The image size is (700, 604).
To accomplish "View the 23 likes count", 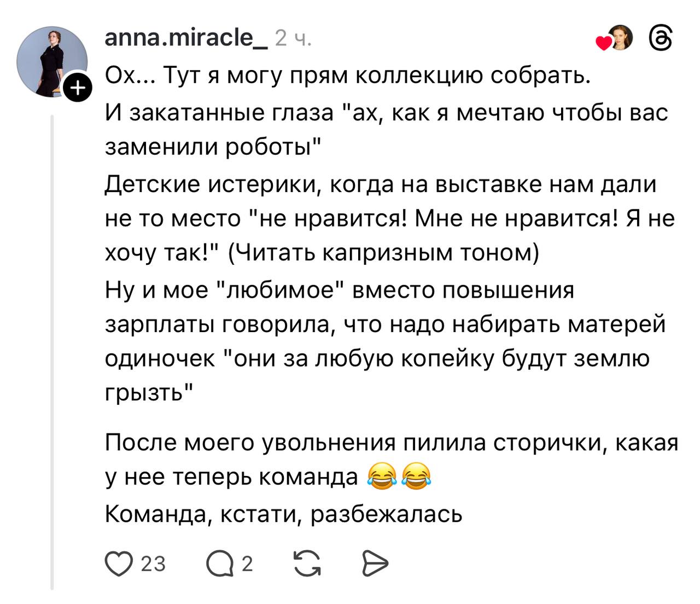I will [153, 564].
